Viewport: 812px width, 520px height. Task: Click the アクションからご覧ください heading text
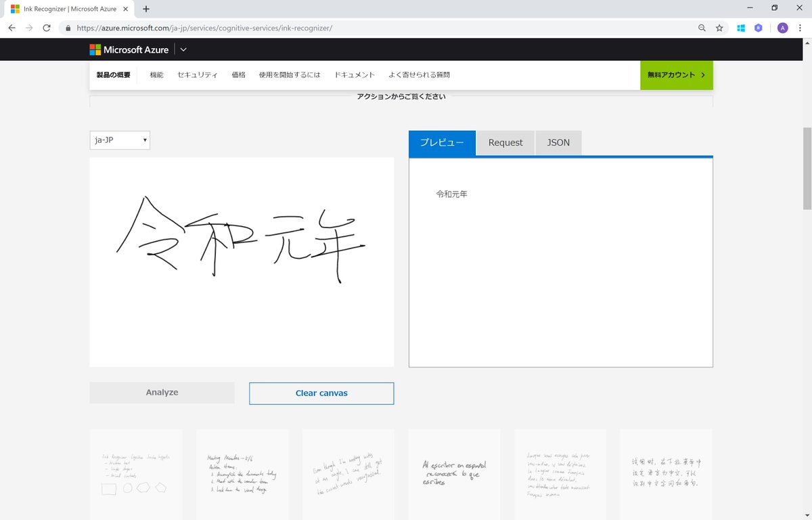pos(401,97)
